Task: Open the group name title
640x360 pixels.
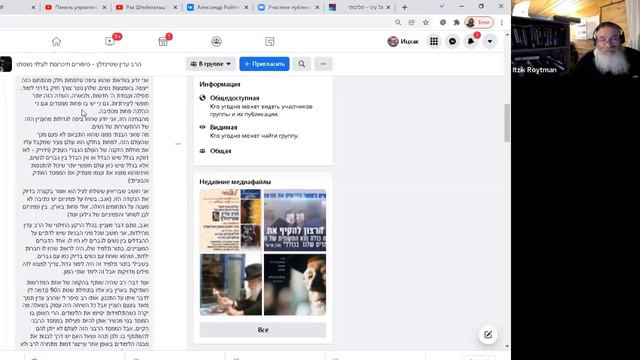Action: (79, 64)
